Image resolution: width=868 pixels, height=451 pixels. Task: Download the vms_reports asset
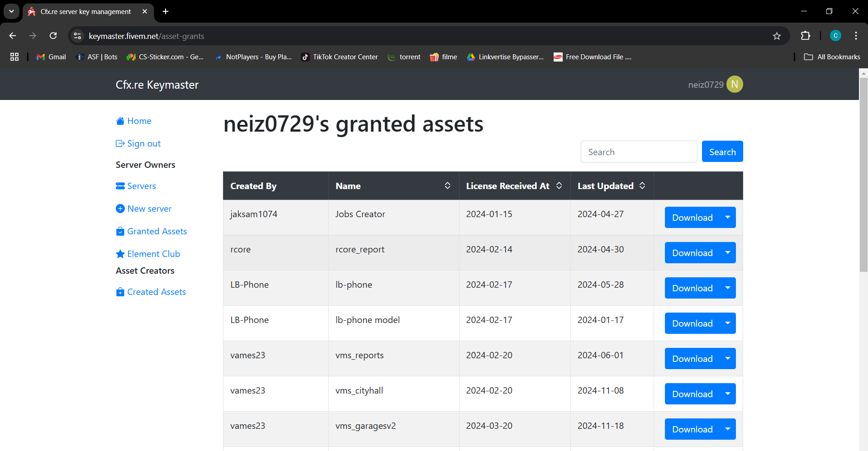click(693, 359)
